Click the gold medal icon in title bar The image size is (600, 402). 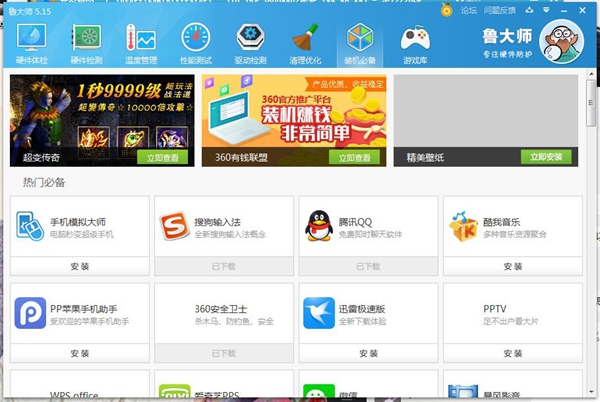point(446,10)
